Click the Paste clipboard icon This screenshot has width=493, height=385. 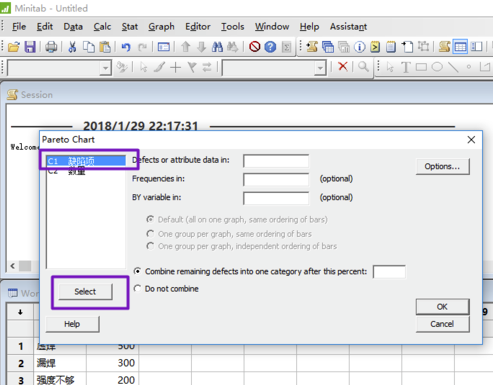[105, 47]
